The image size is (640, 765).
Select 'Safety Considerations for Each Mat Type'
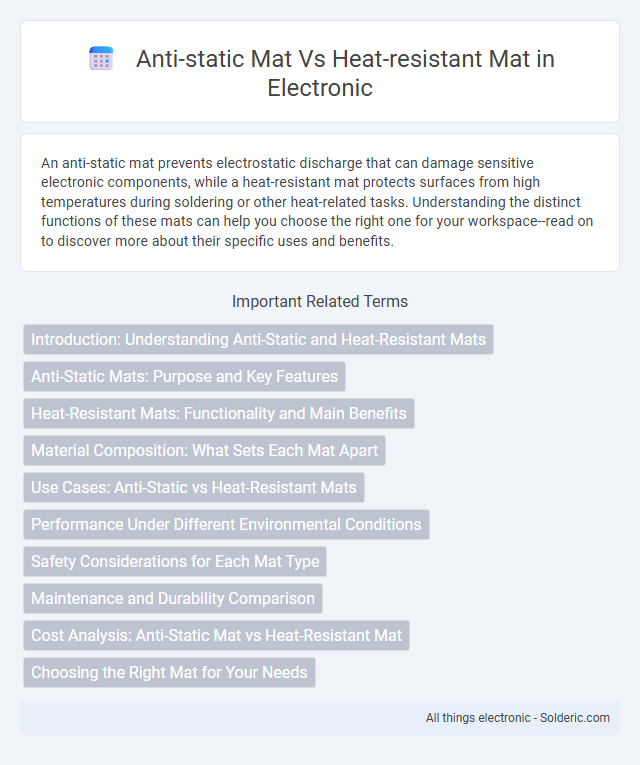175,562
